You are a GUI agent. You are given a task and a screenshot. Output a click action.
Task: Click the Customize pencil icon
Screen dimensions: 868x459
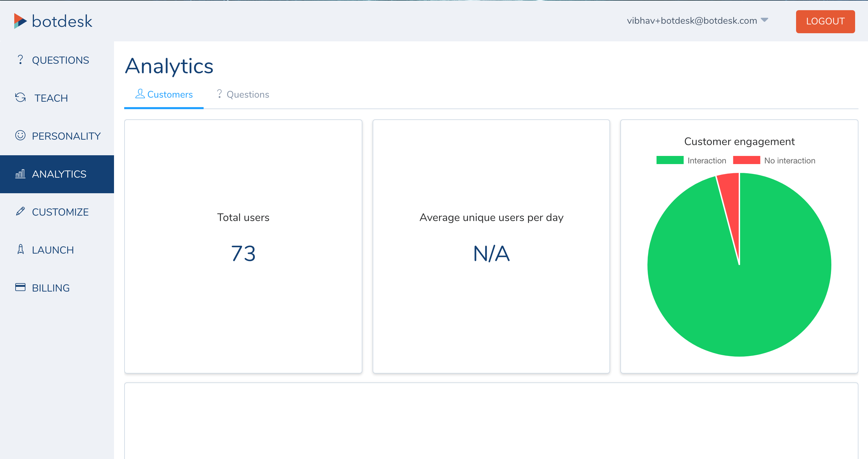tap(20, 212)
